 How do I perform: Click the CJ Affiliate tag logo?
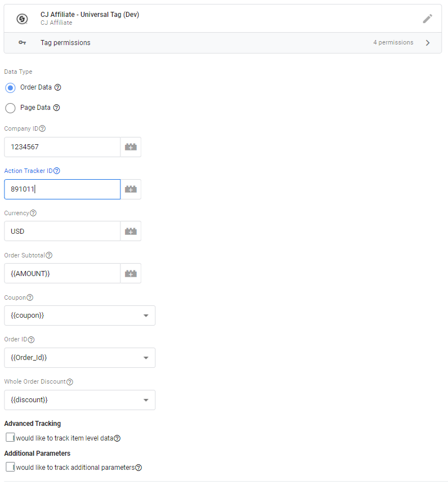[x=22, y=18]
